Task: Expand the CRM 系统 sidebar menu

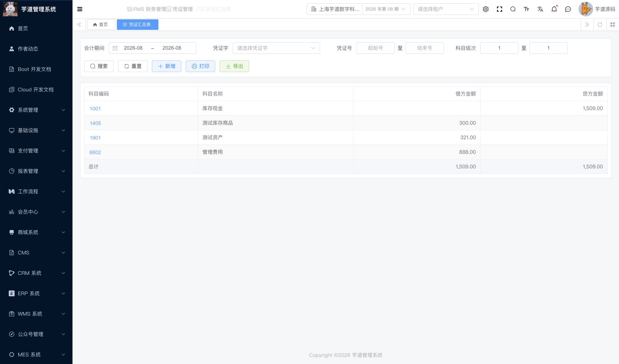Action: [x=36, y=273]
